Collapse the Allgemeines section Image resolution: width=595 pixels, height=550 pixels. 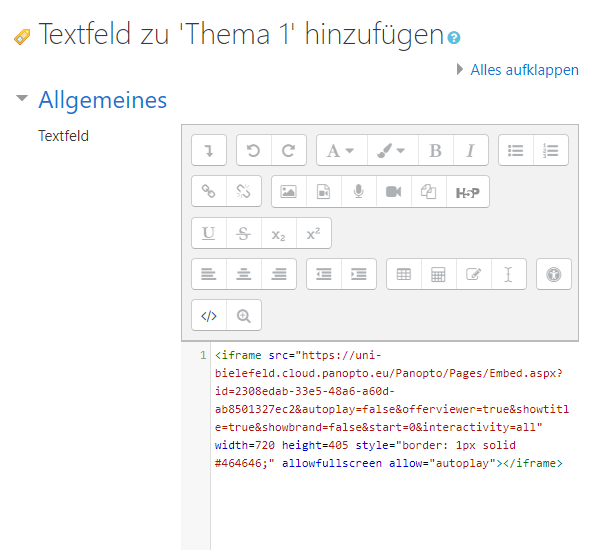click(x=22, y=98)
